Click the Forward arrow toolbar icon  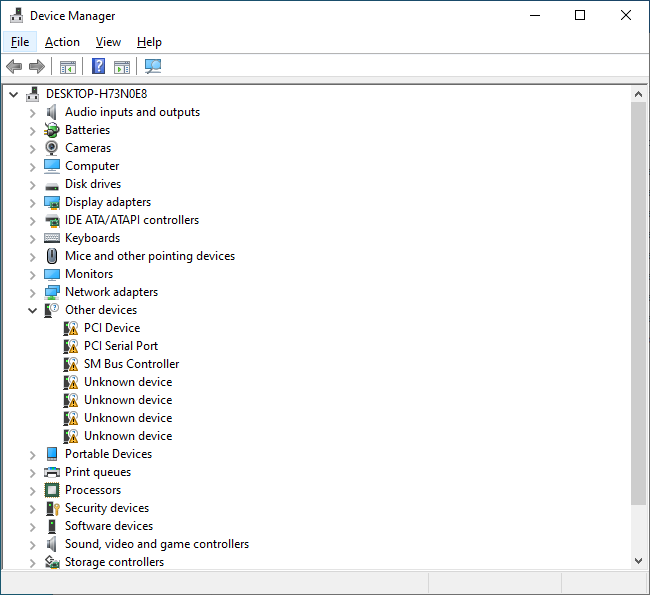[37, 66]
